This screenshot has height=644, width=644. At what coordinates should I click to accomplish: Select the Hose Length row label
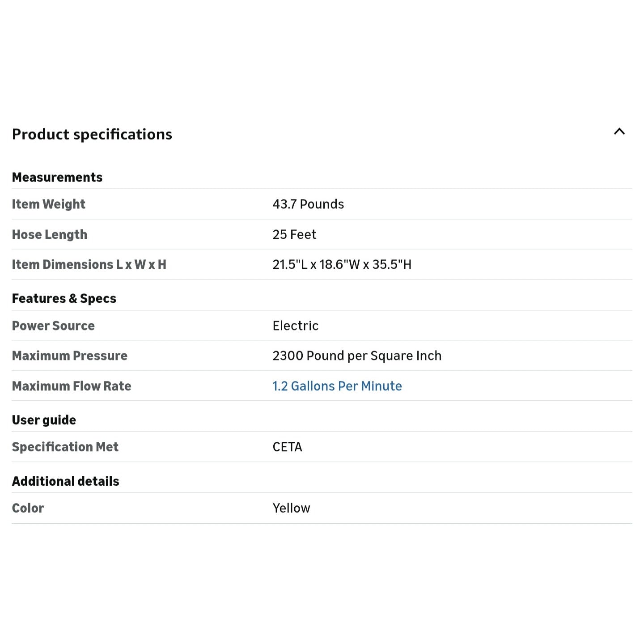point(50,234)
